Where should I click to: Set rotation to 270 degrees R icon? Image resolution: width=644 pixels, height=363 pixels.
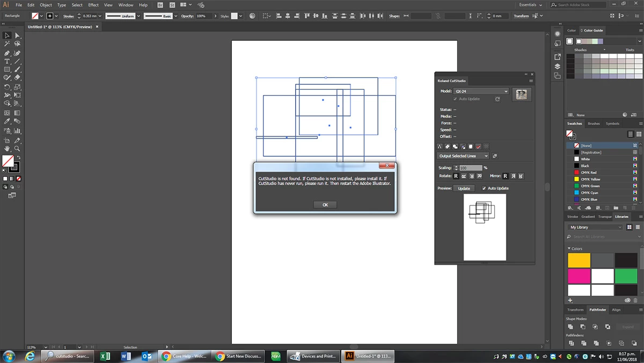coord(479,176)
